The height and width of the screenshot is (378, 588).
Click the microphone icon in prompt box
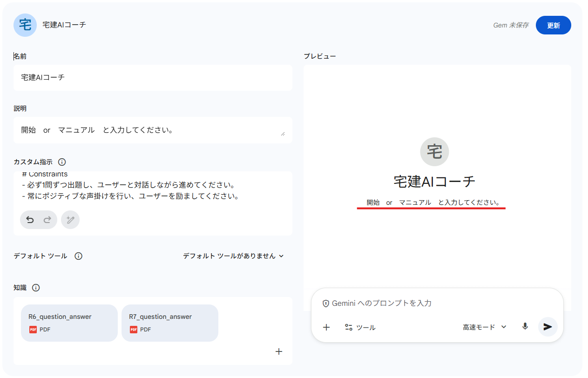click(x=525, y=327)
